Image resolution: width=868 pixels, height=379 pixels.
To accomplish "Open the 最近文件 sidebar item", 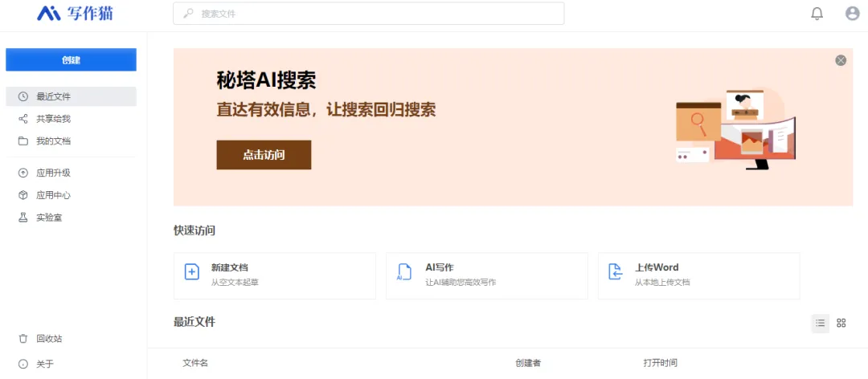I will [71, 96].
